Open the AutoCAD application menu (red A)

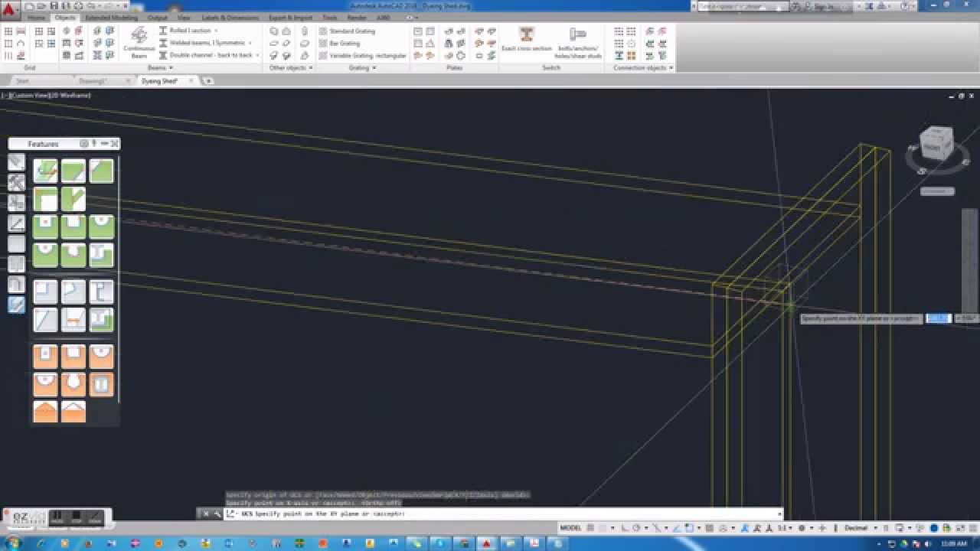click(x=8, y=11)
